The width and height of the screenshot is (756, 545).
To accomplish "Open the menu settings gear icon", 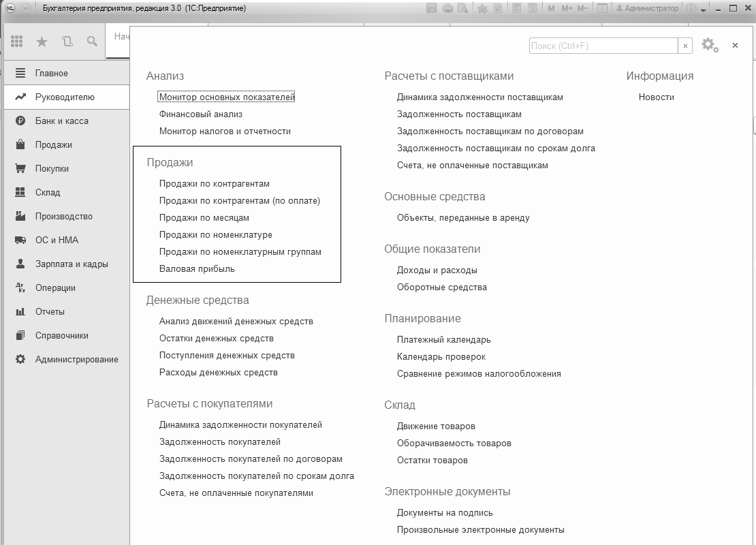I will pyautogui.click(x=709, y=46).
